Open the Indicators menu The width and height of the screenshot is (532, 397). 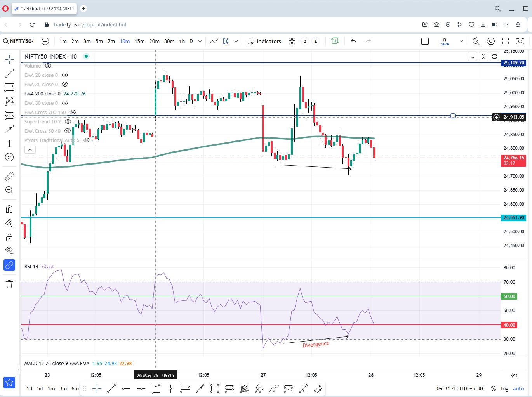(264, 41)
